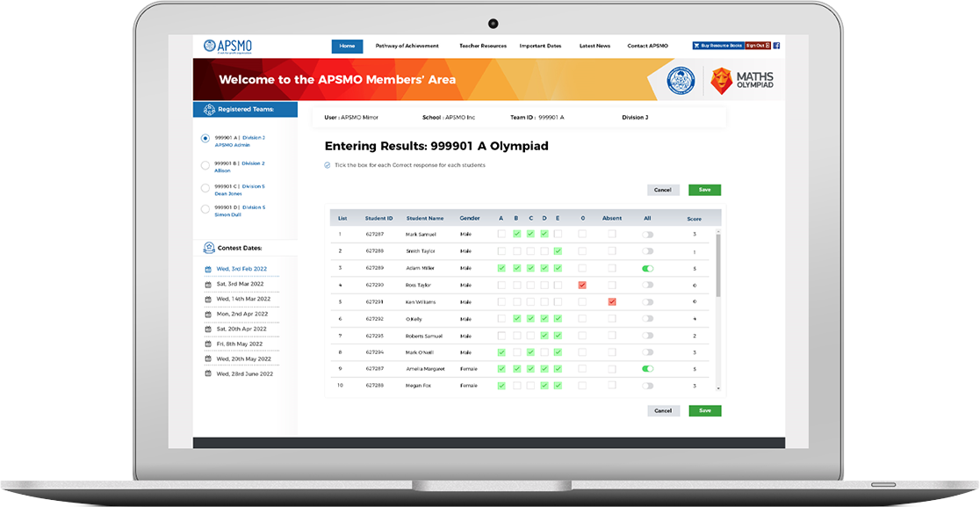Image resolution: width=980 pixels, height=507 pixels.
Task: Click calendar icon beside Wed, 28rd June 2022
Action: click(208, 373)
